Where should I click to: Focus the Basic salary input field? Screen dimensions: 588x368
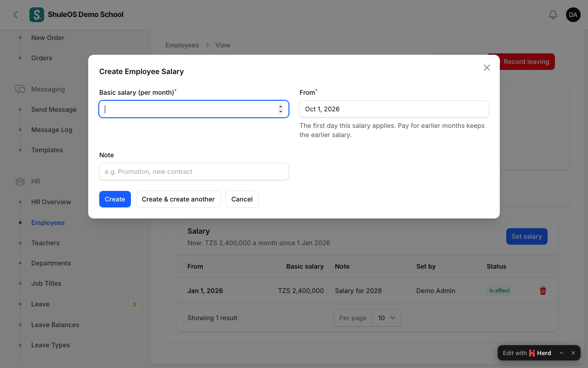click(194, 109)
